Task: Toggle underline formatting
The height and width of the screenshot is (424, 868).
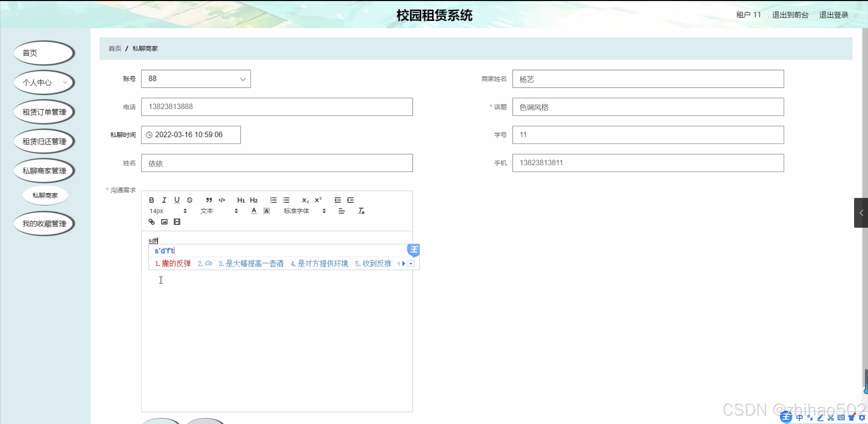Action: (177, 200)
